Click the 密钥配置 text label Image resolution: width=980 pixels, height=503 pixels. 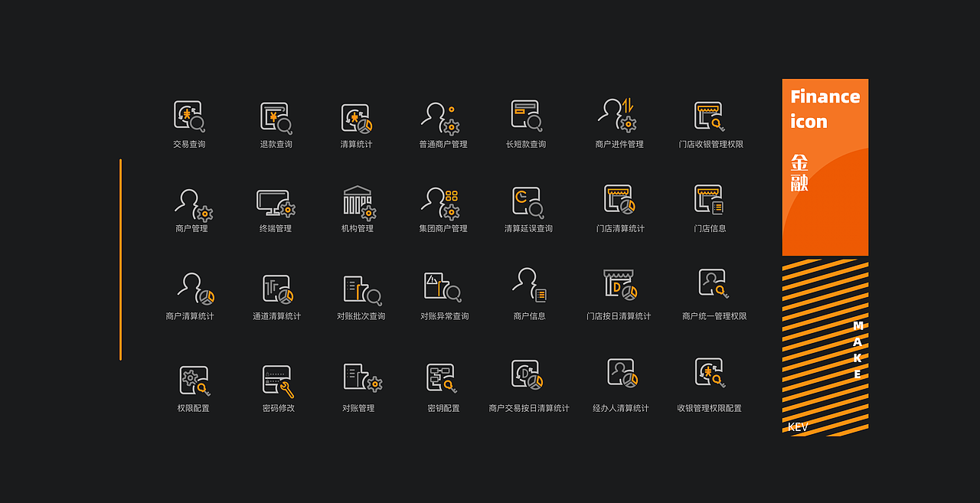[x=443, y=408]
